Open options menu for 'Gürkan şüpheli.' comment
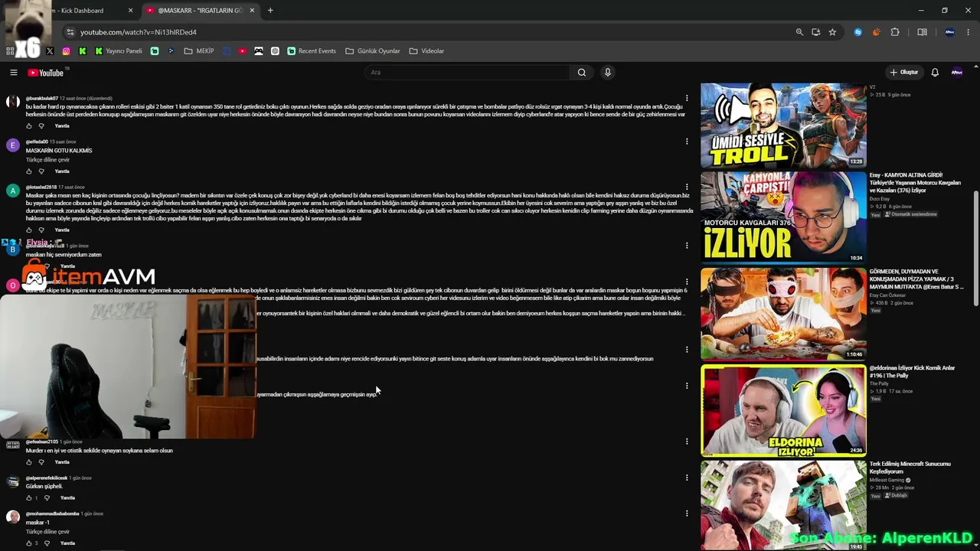The image size is (980, 551). [x=687, y=478]
